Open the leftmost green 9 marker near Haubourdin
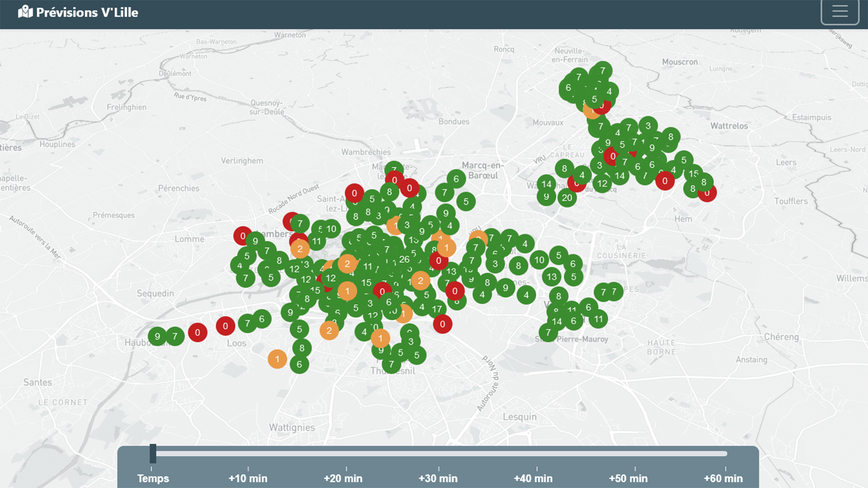868x488 pixels. tap(157, 336)
